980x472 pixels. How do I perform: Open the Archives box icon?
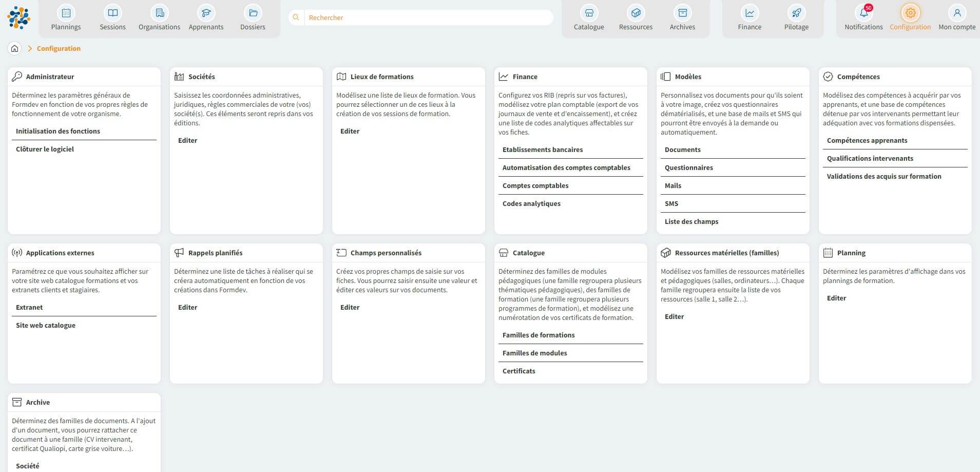point(682,13)
